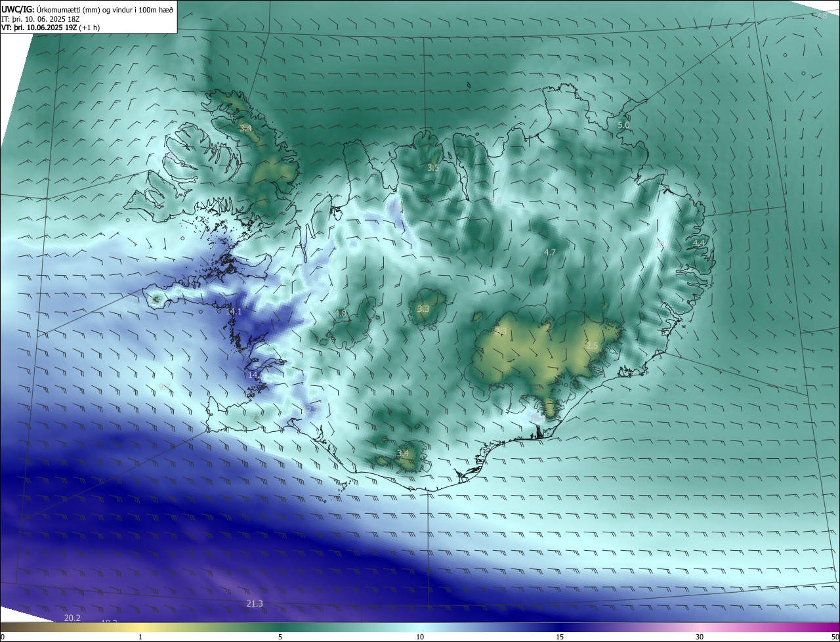The image size is (840, 642).
Task: Click the colour scale tick label 0
Action: [3, 637]
